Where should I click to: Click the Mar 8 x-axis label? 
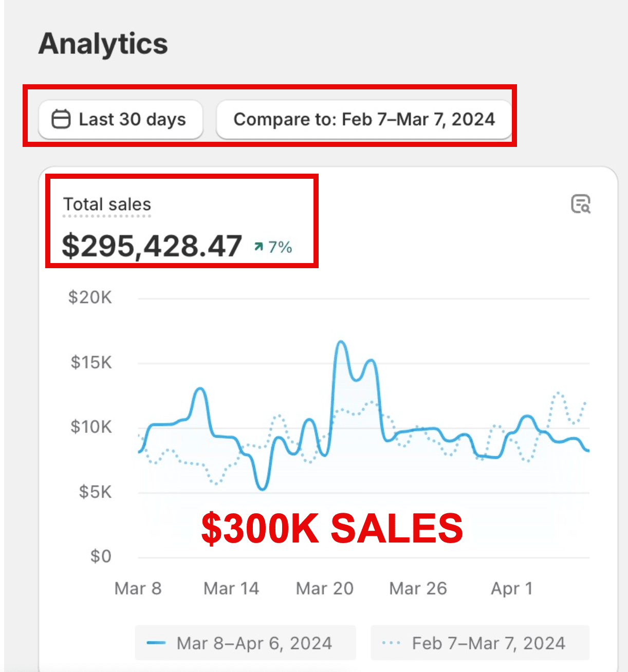point(138,588)
